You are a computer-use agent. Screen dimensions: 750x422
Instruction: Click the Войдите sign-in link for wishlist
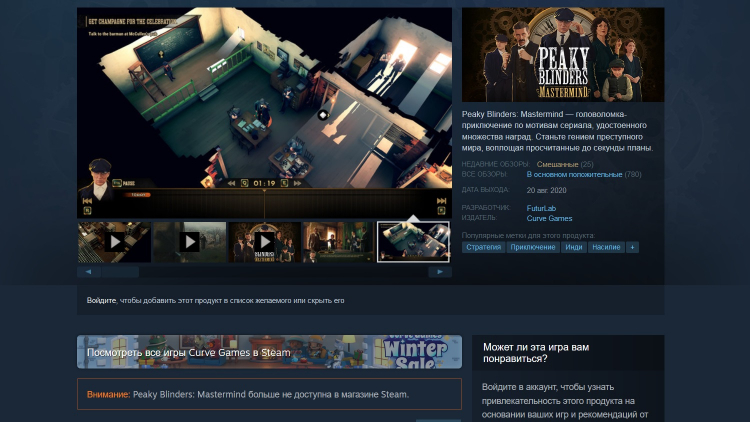pos(101,300)
